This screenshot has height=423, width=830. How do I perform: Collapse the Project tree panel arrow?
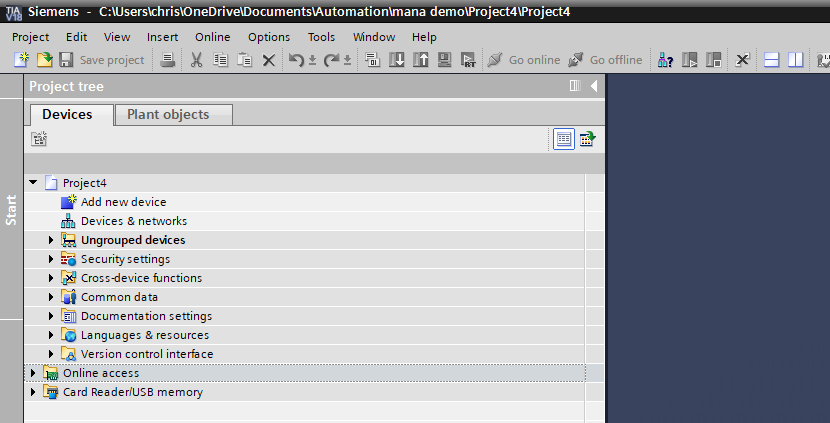tap(594, 86)
